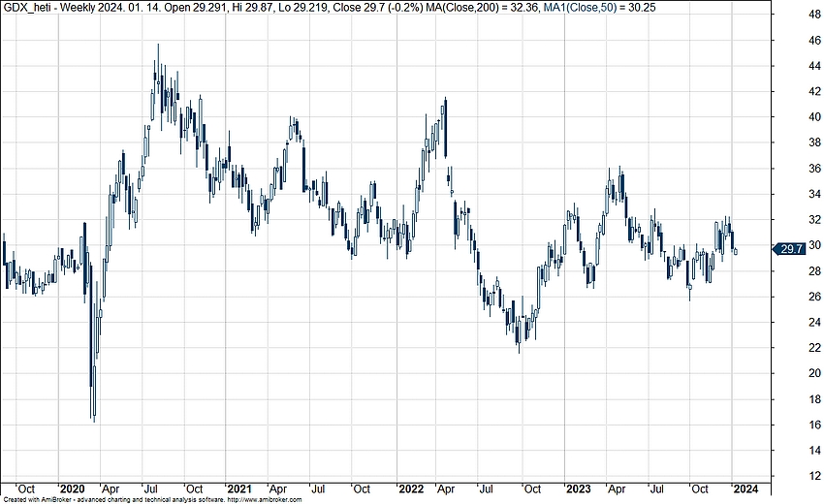Viewport: 824px width, 504px height.
Task: Click the 16 price axis label
Action: click(x=814, y=425)
